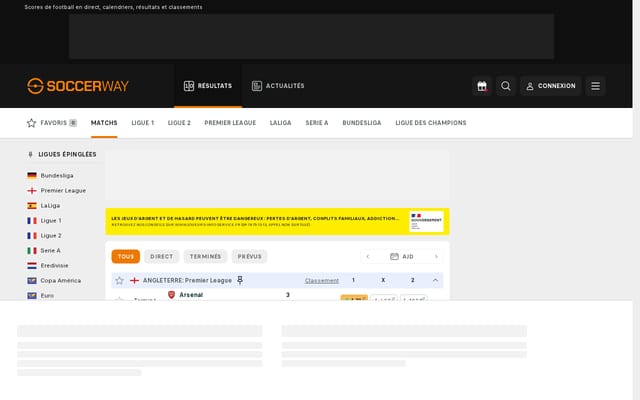The image size is (640, 400).
Task: Go to Ligue 2 in top navigation
Action: pos(179,123)
